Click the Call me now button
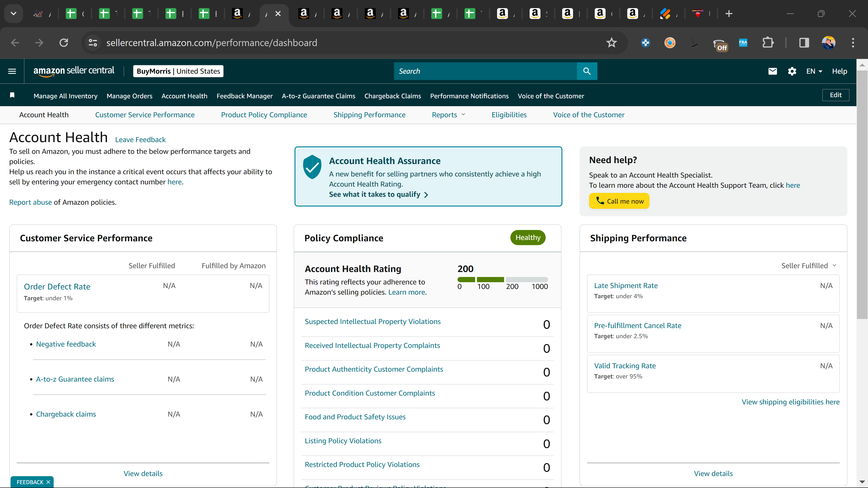The image size is (868, 488). [x=619, y=201]
